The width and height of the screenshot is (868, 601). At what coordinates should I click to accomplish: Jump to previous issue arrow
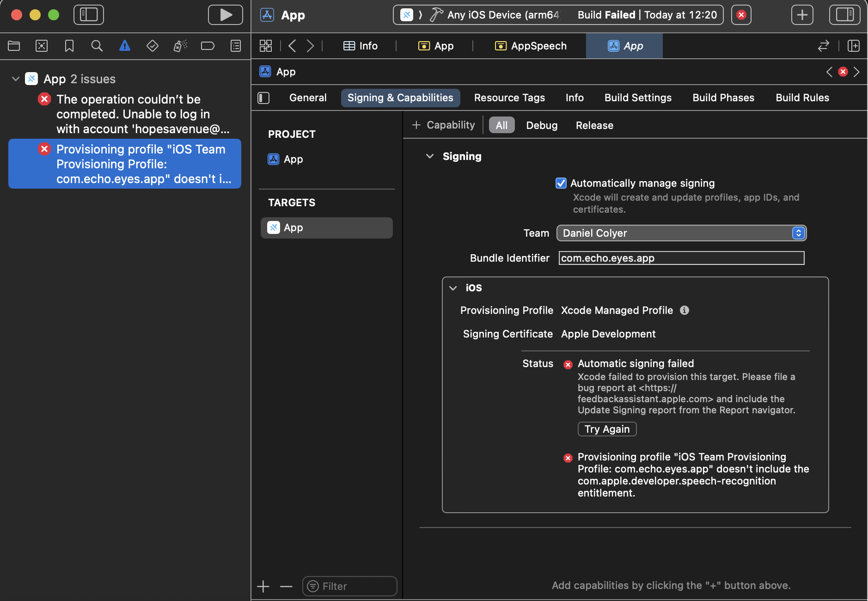coord(830,72)
